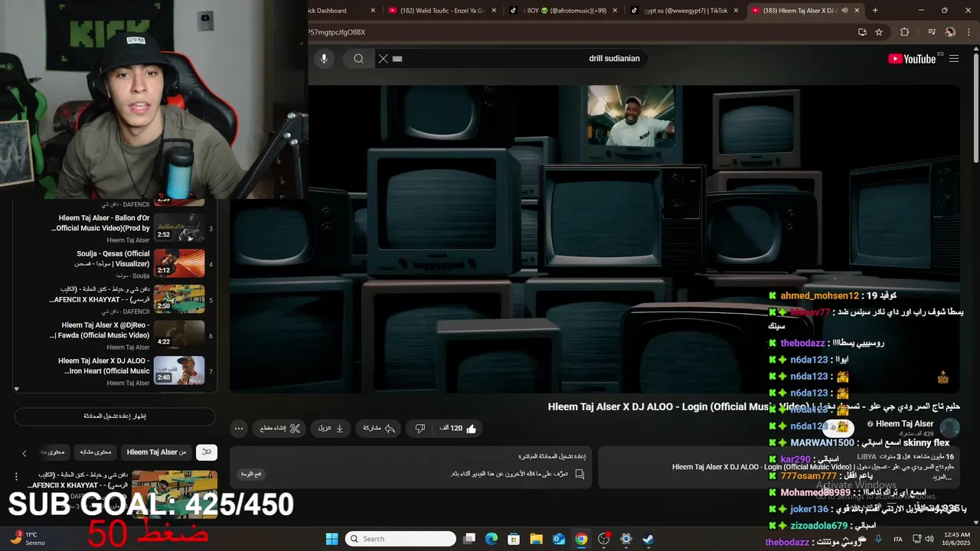Select the 'الكل' (All) filter chip
Screen dimensions: 980x551
pyautogui.click(x=207, y=452)
